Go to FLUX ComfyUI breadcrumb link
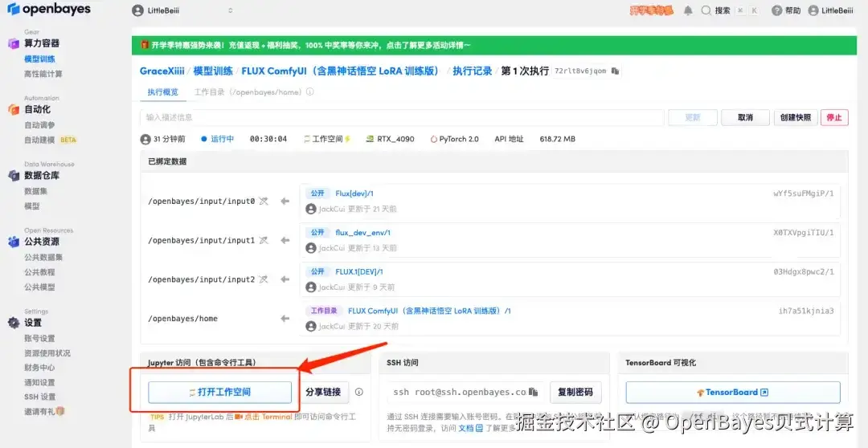Screen dimensions: 868x448 point(343,71)
